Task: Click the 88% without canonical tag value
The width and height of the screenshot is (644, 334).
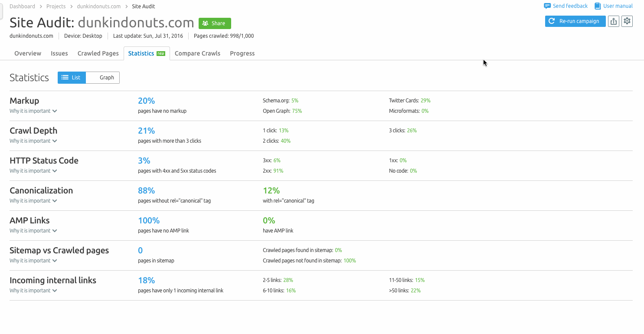Action: 146,190
